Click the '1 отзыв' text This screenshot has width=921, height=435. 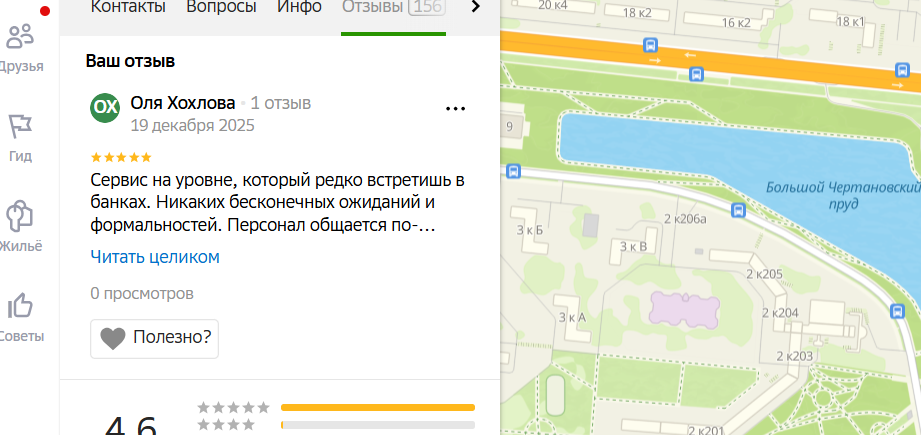[281, 103]
